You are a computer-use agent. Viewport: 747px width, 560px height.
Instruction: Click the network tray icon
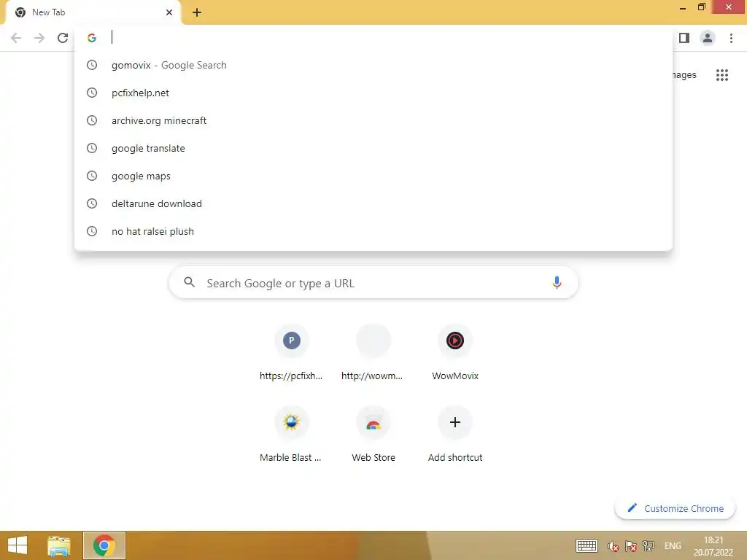pyautogui.click(x=649, y=546)
